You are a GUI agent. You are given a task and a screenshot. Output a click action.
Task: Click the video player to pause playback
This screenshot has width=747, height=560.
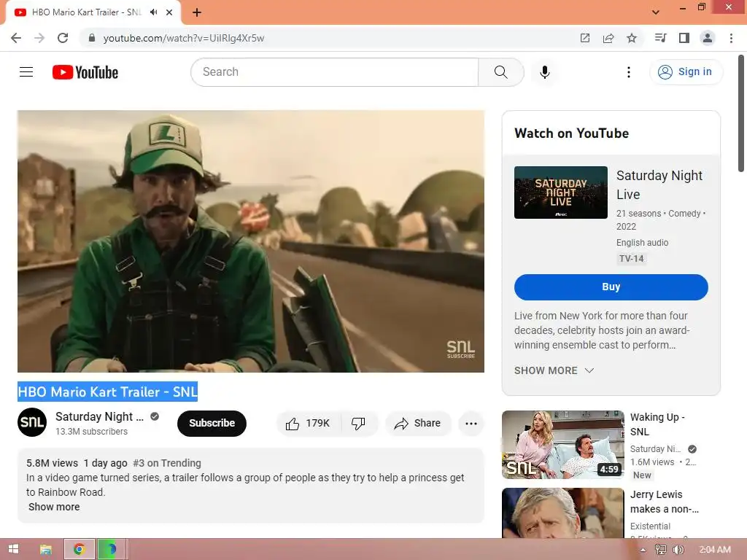tap(251, 241)
